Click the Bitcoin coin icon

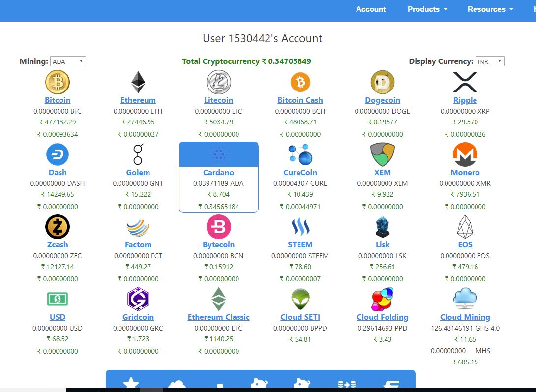tap(58, 82)
